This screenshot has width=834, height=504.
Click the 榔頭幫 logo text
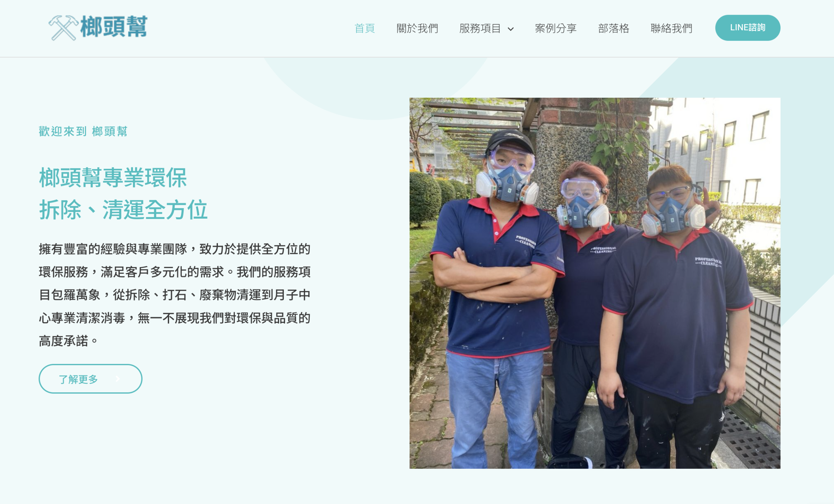point(114,26)
